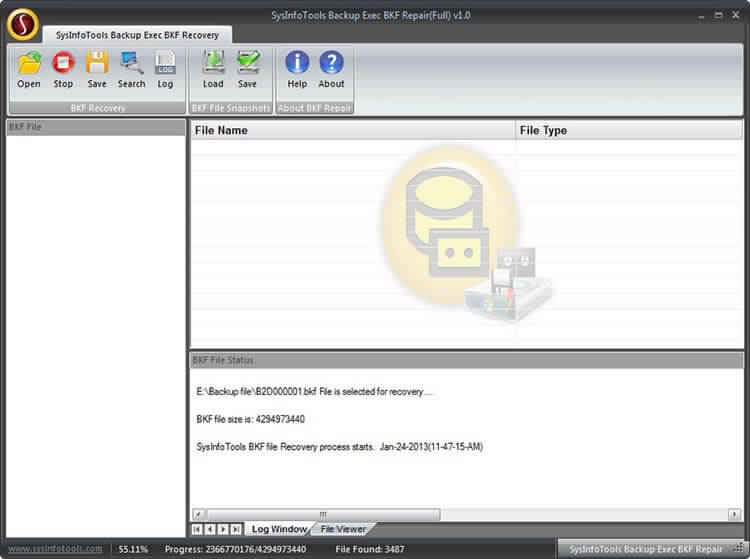Click the 'BKF file size is: 4294973440' line

[251, 419]
